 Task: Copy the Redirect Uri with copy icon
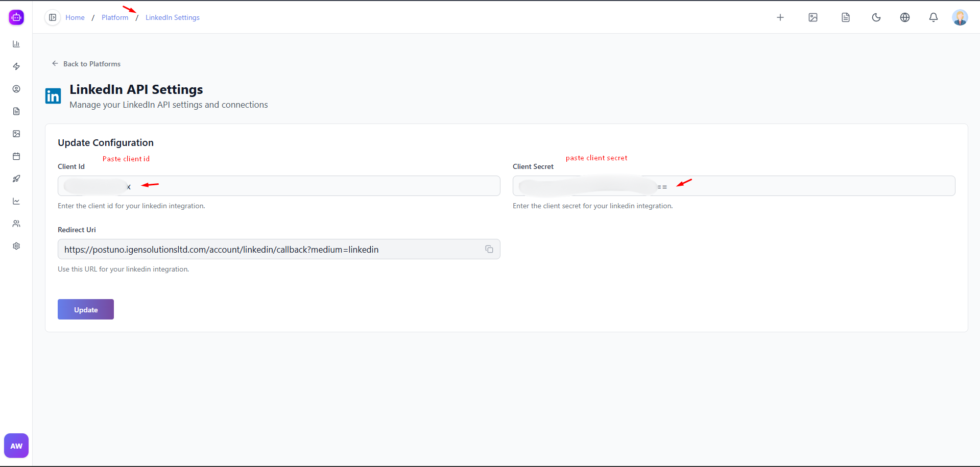(x=489, y=249)
